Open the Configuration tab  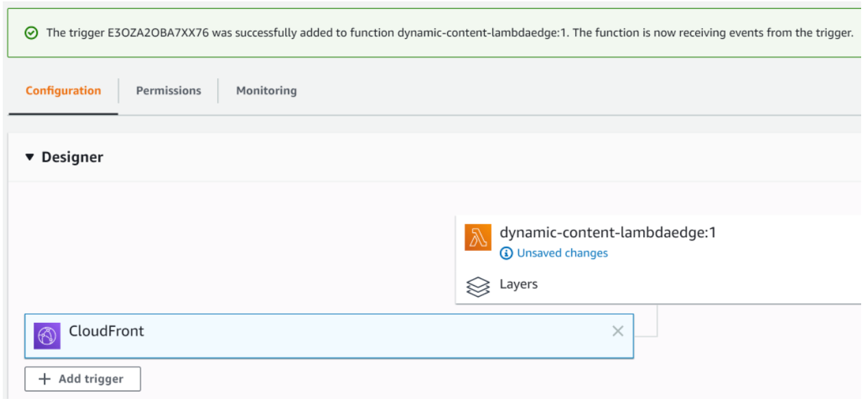tap(63, 90)
